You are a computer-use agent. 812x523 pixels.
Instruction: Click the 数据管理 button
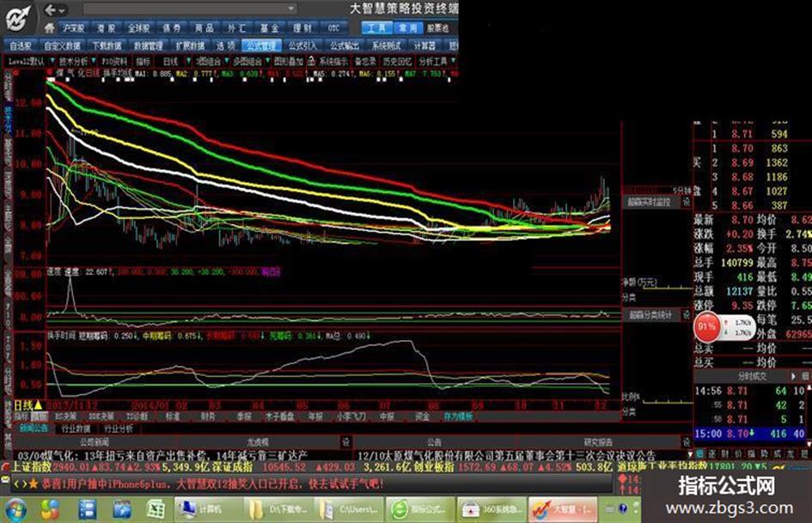click(148, 46)
